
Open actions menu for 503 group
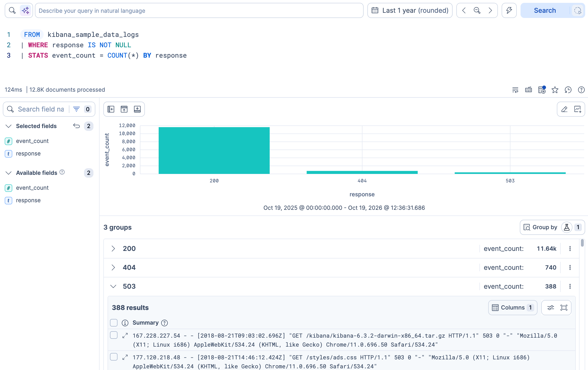tap(570, 286)
